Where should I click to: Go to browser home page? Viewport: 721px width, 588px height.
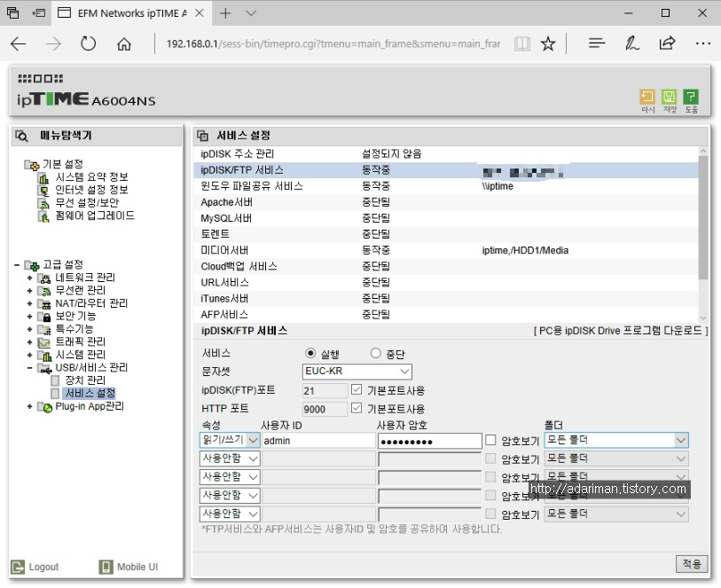pyautogui.click(x=123, y=44)
